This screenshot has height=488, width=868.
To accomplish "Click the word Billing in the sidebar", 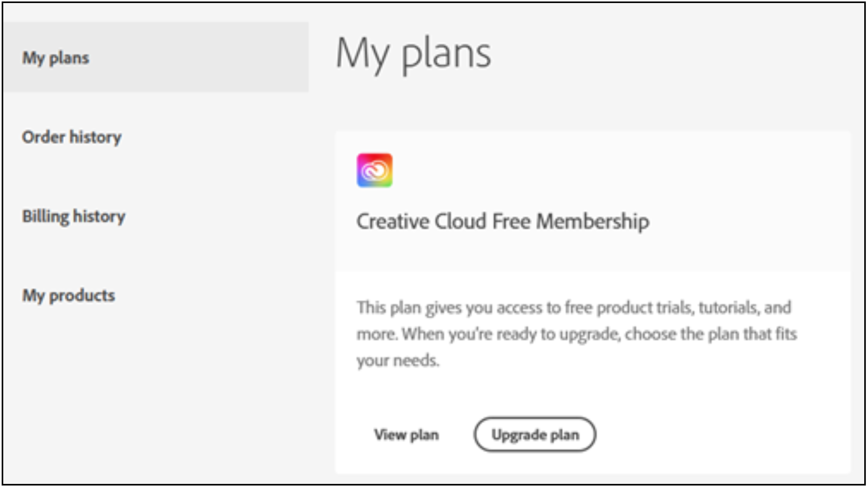I will [46, 217].
